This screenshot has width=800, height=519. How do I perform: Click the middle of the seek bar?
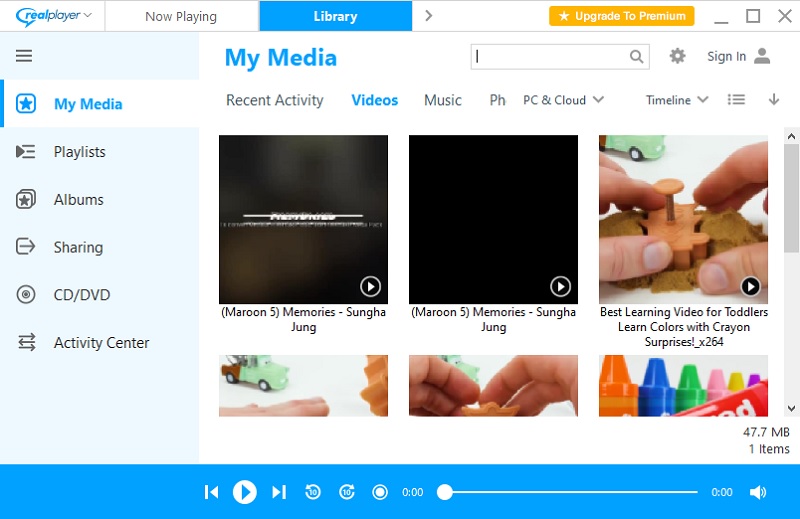(x=567, y=492)
